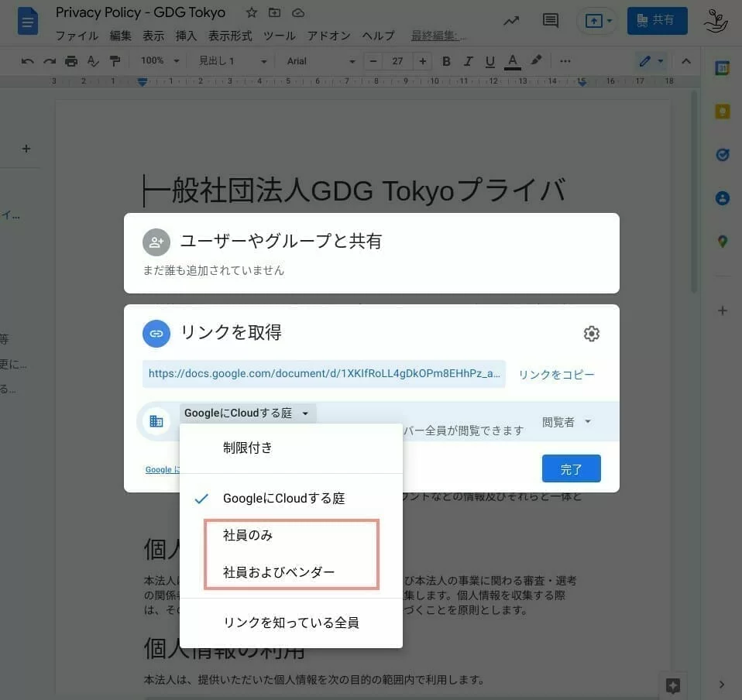Image resolution: width=742 pixels, height=700 pixels.
Task: Open Google Maps side panel icon
Action: pos(722,242)
